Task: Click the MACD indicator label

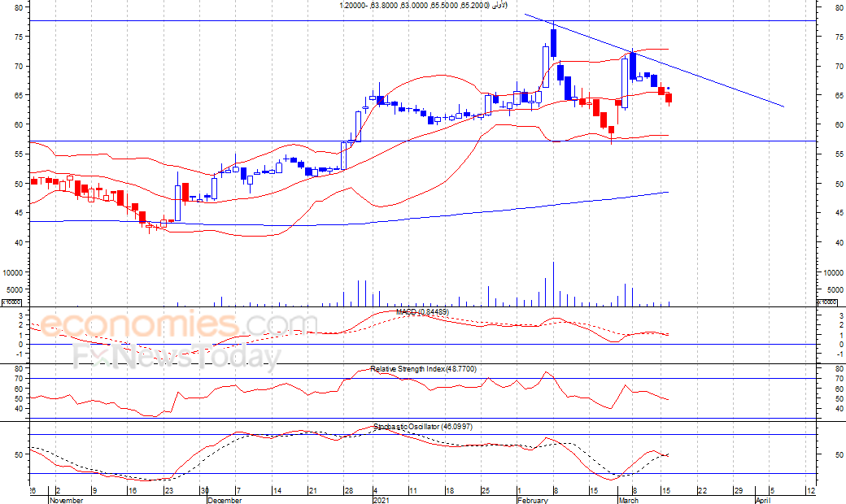Action: point(423,311)
